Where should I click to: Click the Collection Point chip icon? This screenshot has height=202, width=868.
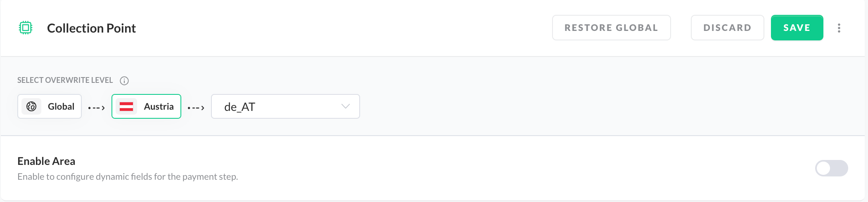tap(26, 28)
